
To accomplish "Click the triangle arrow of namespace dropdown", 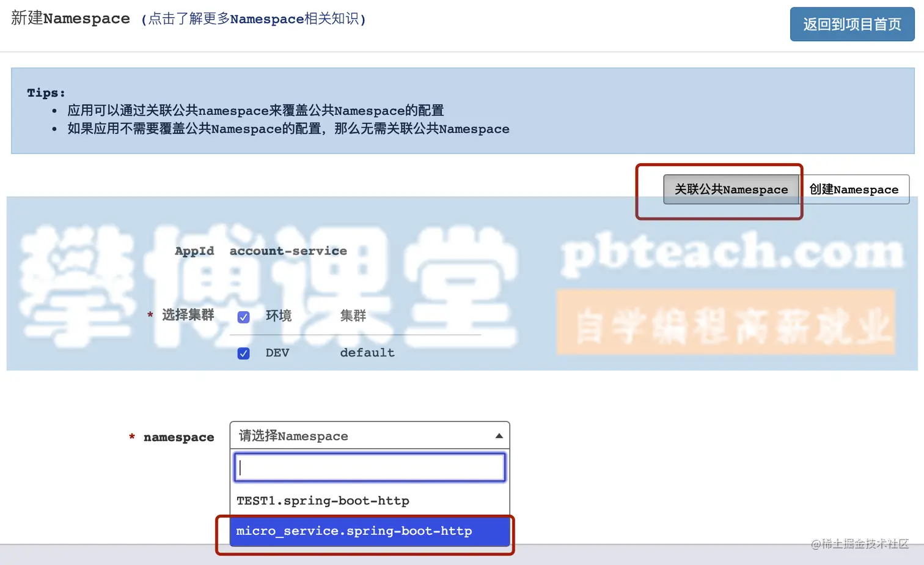I will pyautogui.click(x=499, y=436).
